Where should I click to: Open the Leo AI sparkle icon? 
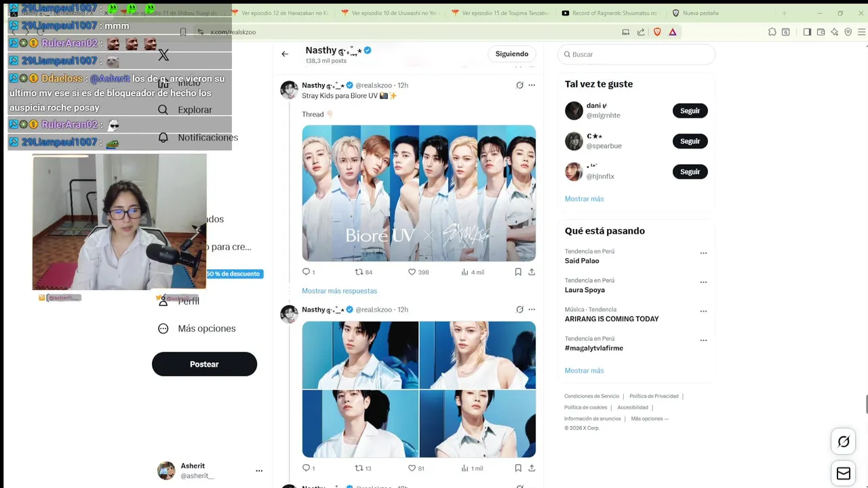tap(835, 32)
